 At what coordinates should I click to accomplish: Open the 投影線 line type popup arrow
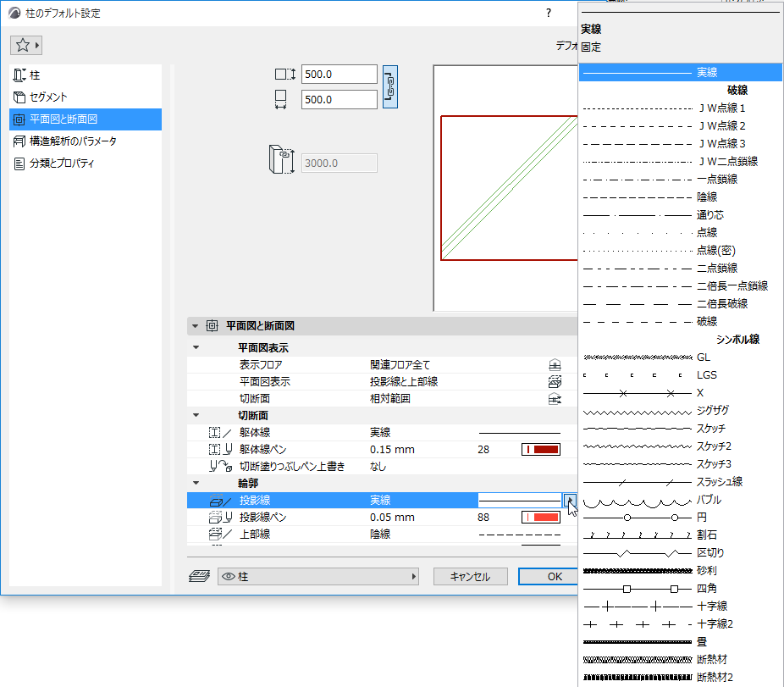tap(570, 501)
